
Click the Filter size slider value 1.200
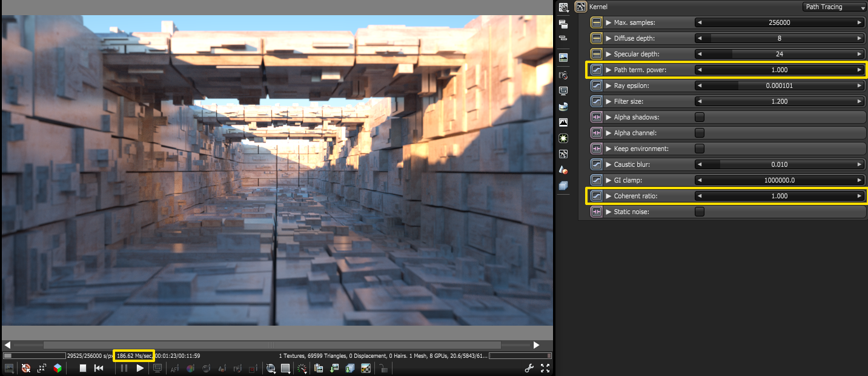[779, 101]
